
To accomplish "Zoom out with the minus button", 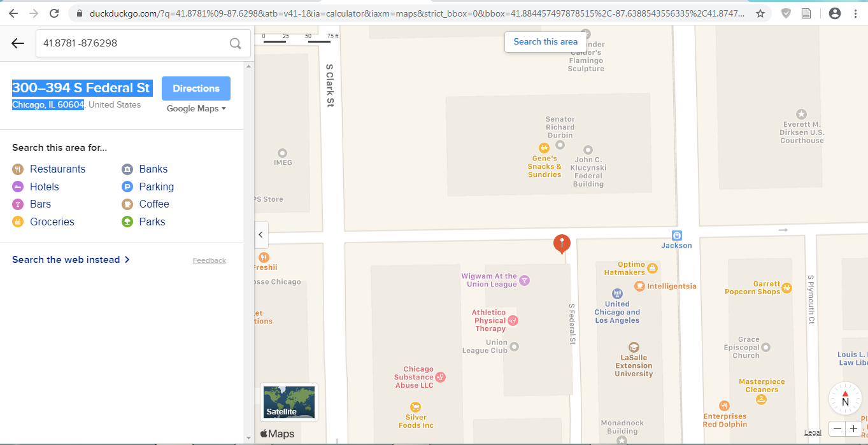I will 837,429.
